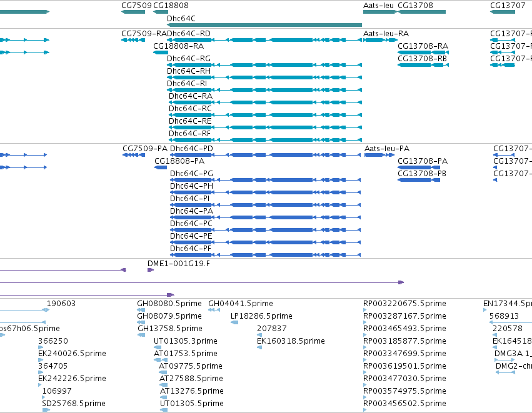Viewport: 532px width, 413px height.
Task: Select transcript label Dhc64C-RG
Action: click(x=189, y=59)
